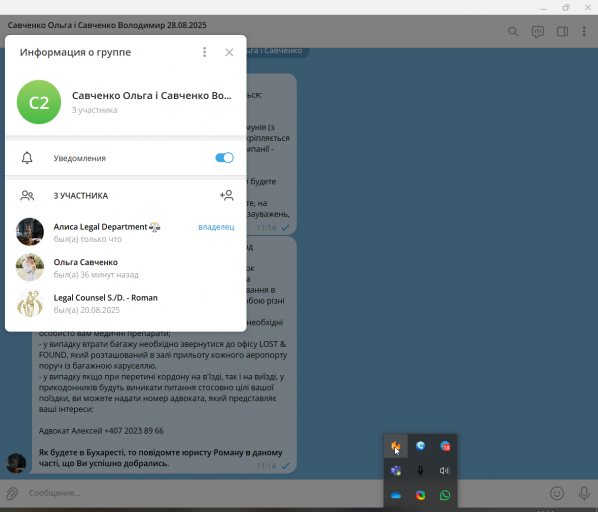
Task: Open the speaker volume tray icon
Action: point(445,470)
